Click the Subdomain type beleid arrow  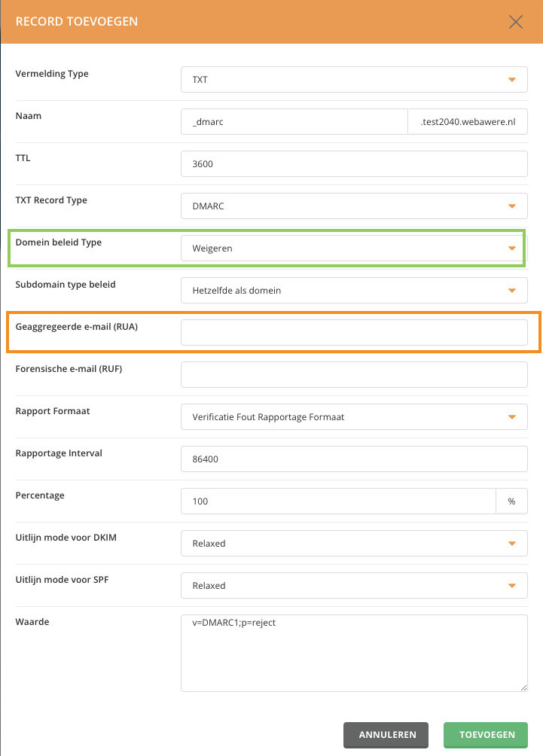pyautogui.click(x=511, y=291)
